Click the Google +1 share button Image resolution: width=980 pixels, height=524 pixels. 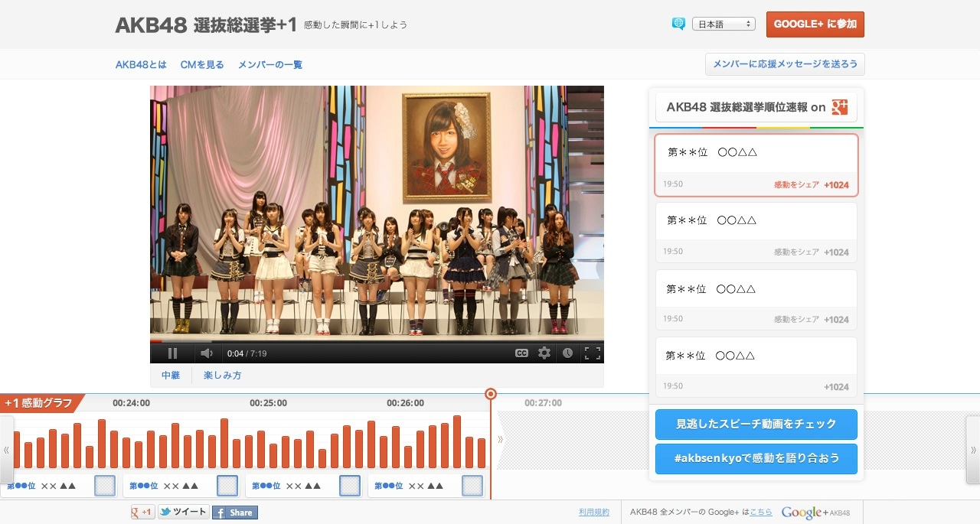coord(142,513)
